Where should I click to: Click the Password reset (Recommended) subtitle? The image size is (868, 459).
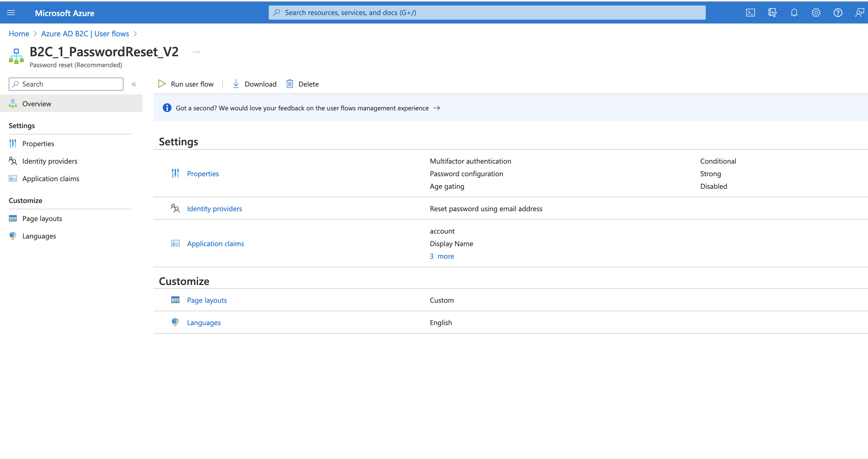[76, 65]
